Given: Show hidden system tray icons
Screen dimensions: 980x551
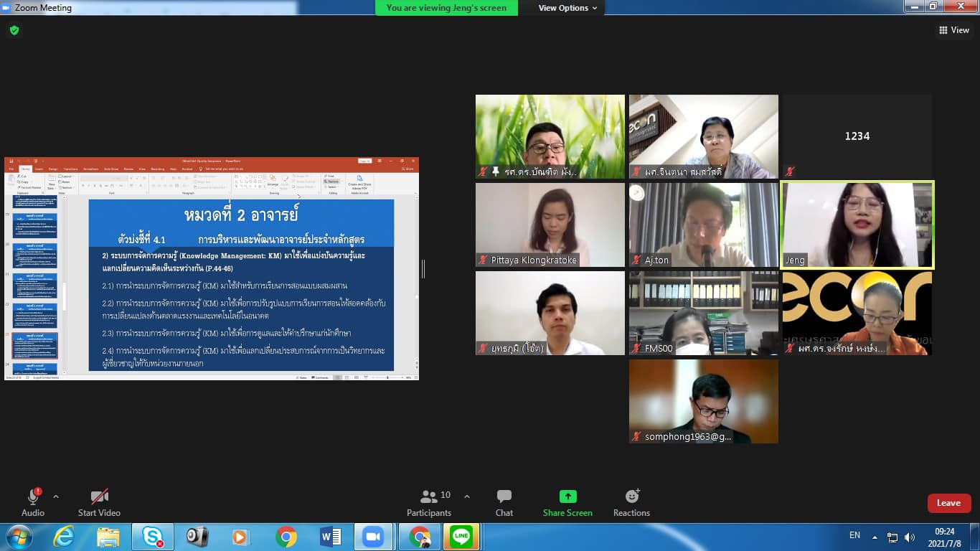Looking at the screenshot, I should 875,537.
